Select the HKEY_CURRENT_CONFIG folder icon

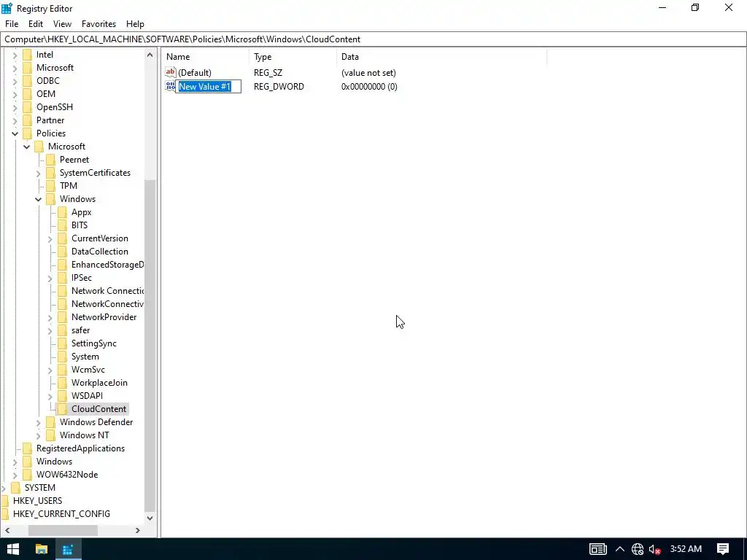(x=5, y=514)
